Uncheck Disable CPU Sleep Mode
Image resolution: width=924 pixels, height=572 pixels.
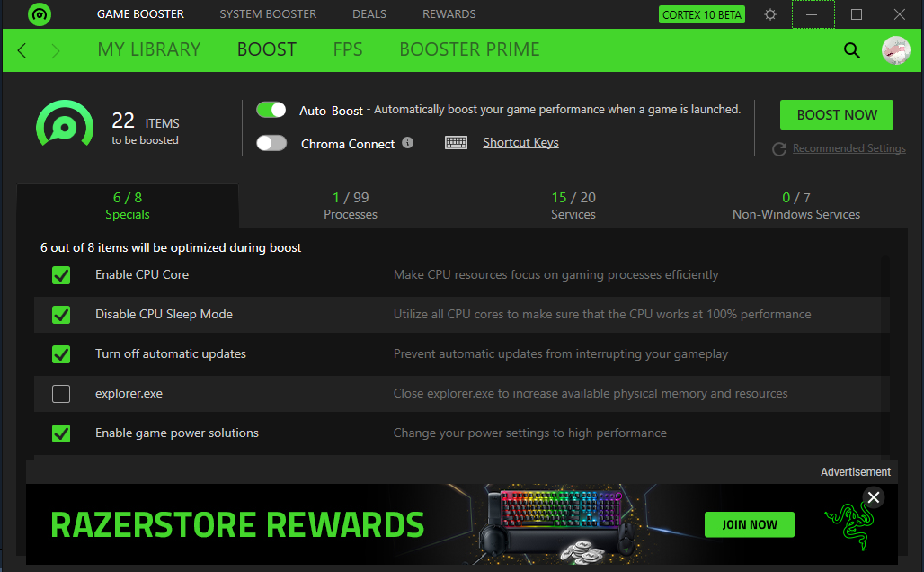pyautogui.click(x=61, y=314)
